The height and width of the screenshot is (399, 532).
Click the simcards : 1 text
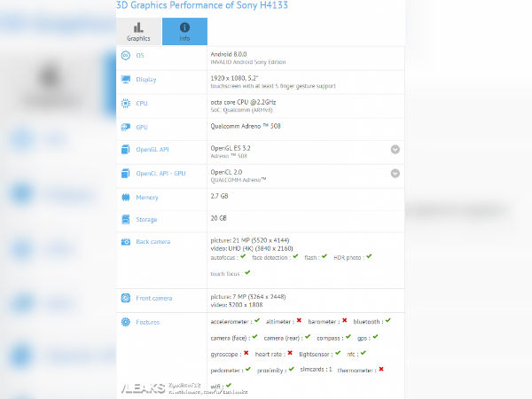coord(316,369)
